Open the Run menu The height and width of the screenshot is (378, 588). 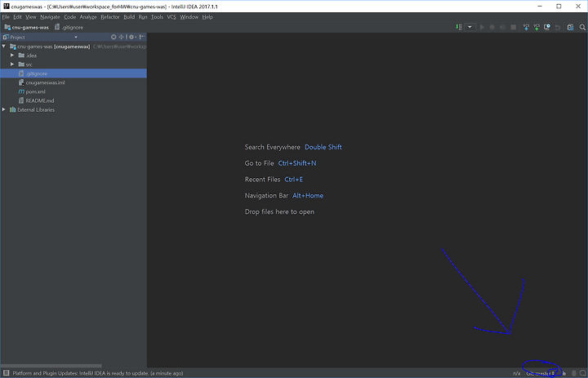tap(143, 17)
